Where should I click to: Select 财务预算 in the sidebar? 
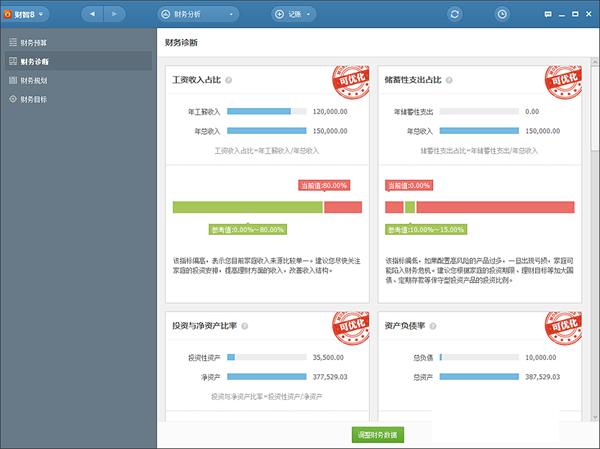point(32,42)
